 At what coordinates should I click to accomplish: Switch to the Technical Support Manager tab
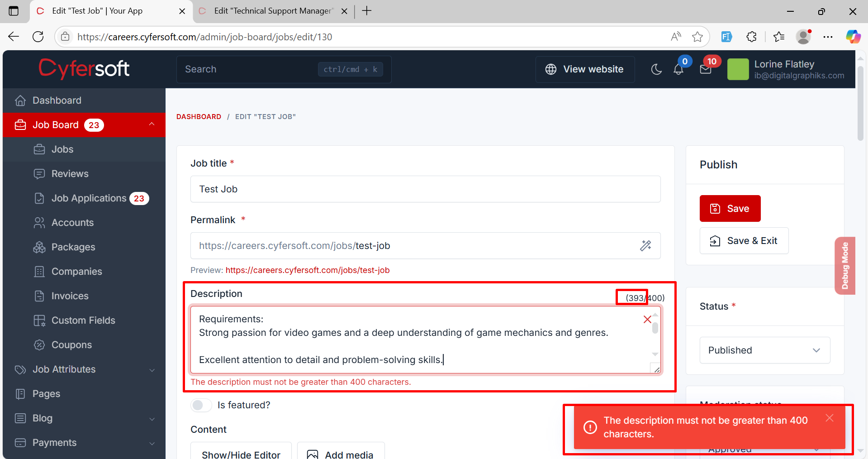point(273,11)
